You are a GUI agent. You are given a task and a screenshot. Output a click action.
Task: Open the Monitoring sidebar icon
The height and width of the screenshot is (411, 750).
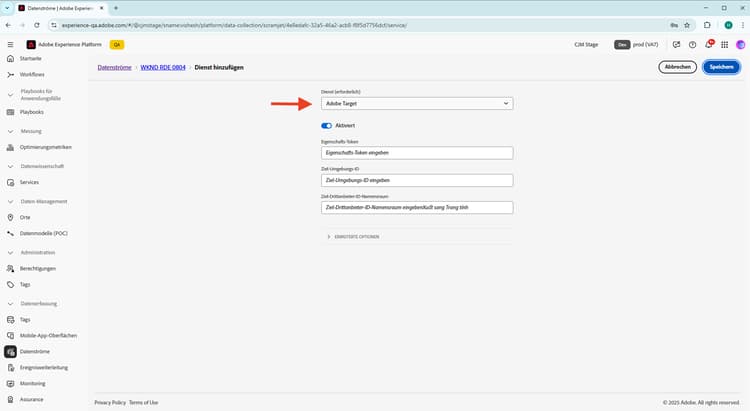pos(11,384)
